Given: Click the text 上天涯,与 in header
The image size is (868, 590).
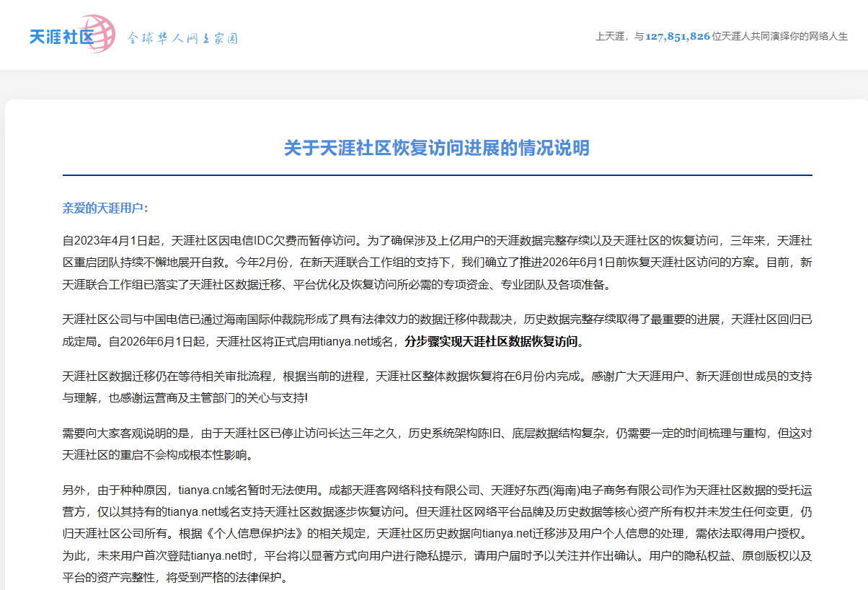Looking at the screenshot, I should [x=619, y=36].
